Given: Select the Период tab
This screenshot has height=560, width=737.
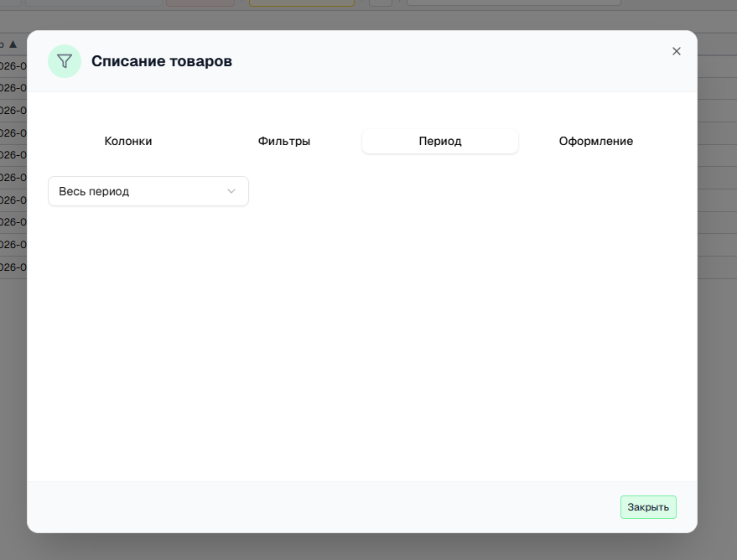Looking at the screenshot, I should (440, 141).
